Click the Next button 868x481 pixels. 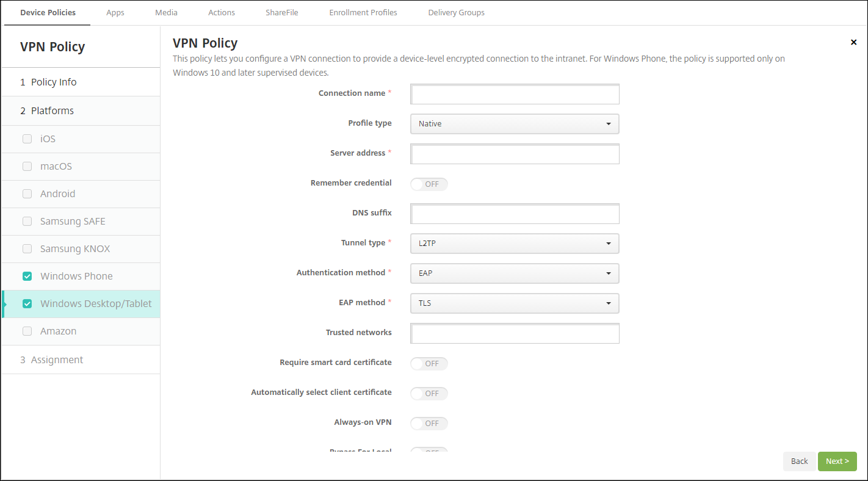click(x=837, y=461)
